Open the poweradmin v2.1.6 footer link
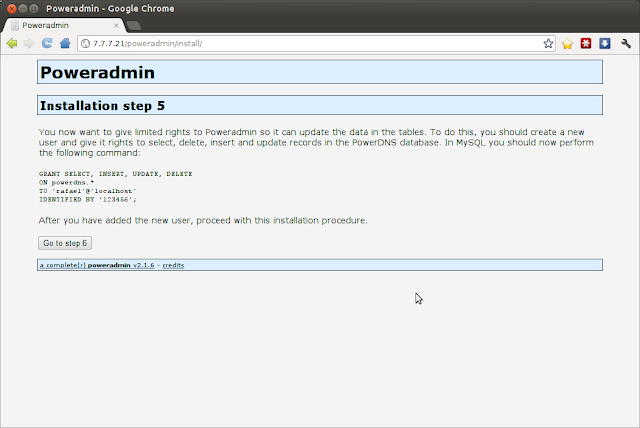The image size is (640, 428). (97, 265)
